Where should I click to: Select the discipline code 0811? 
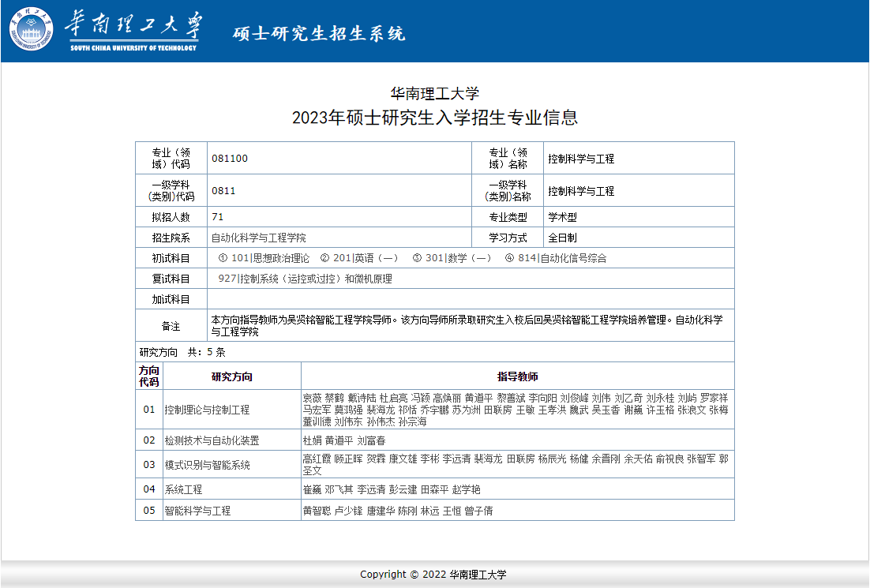[223, 191]
